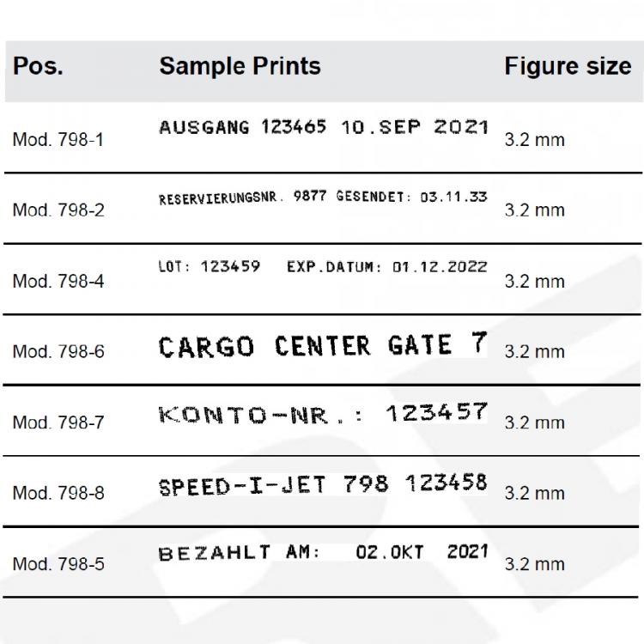Click the AUSGANG 123465 sample print
This screenshot has width=644, height=644.
[x=324, y=127]
